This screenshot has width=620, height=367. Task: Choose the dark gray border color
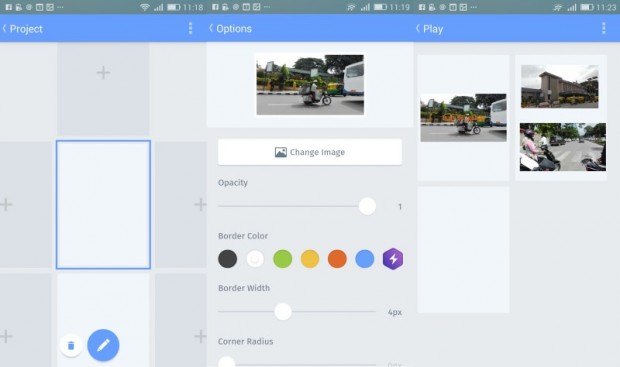point(228,259)
